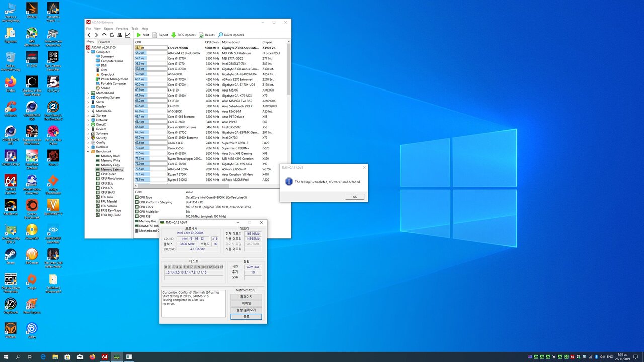
Task: Open benchmark Results in toolbar
Action: (x=207, y=35)
